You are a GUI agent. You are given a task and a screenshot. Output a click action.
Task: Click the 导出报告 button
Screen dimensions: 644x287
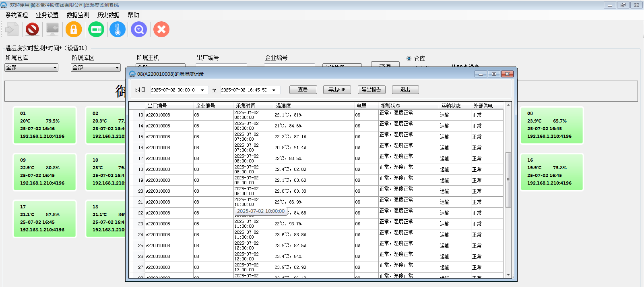pos(371,89)
